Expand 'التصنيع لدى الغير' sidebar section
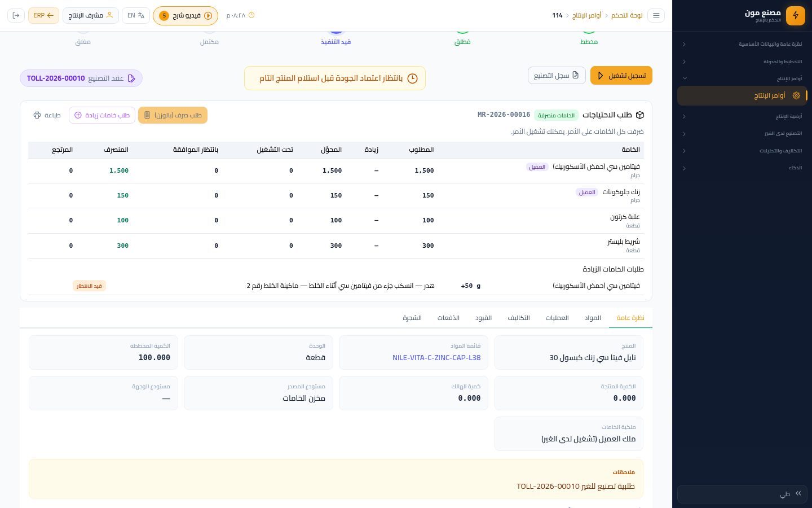The height and width of the screenshot is (508, 812). coord(742,134)
